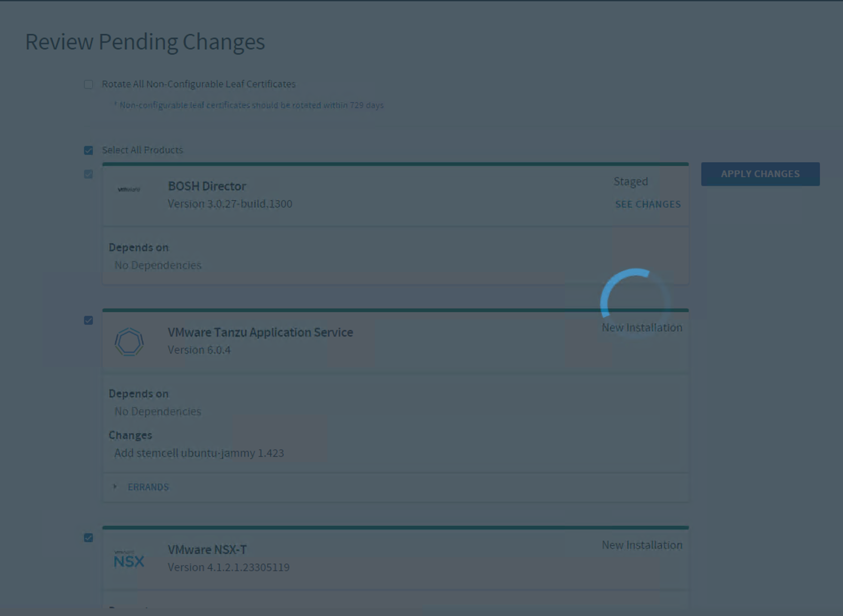The image size is (843, 616).
Task: Uncheck the VMware Tanzu Application Service checkbox
Action: (x=89, y=320)
